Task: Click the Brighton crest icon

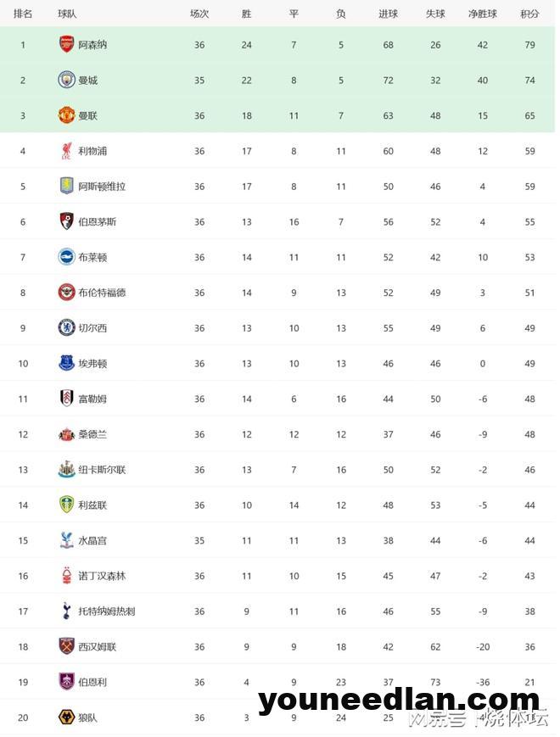Action: 66,257
